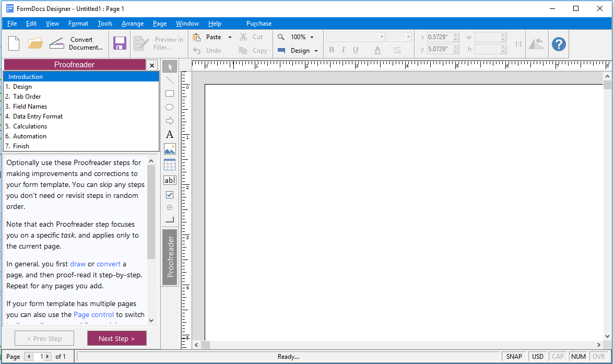The image size is (614, 364).
Task: Follow the 'draw' link
Action: click(78, 264)
